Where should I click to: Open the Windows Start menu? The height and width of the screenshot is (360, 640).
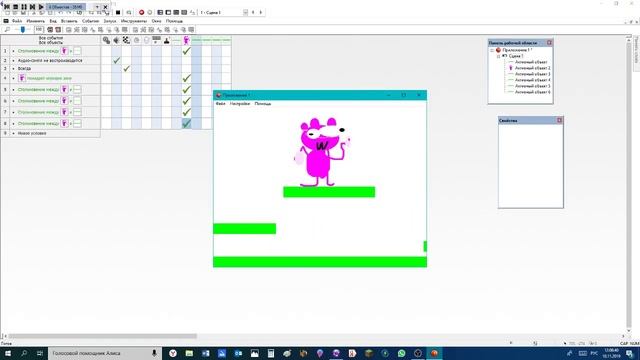click(8, 353)
